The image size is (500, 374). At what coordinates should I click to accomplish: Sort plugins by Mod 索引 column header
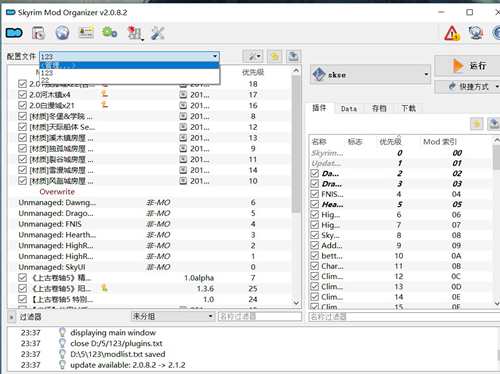tap(440, 142)
